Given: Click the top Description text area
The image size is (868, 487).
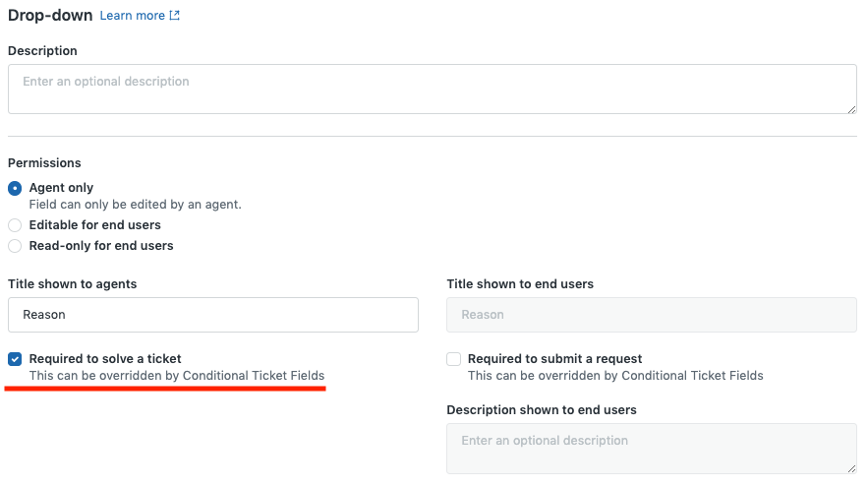Looking at the screenshot, I should click(x=433, y=90).
